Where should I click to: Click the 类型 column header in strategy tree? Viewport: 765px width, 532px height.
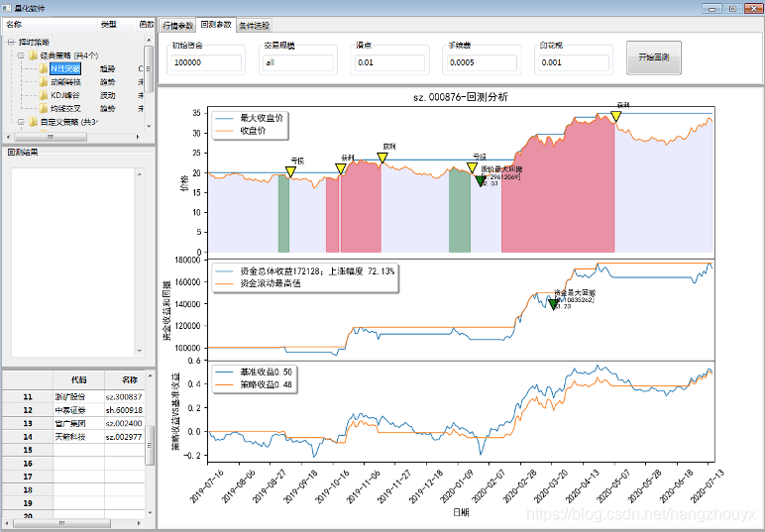[x=115, y=25]
